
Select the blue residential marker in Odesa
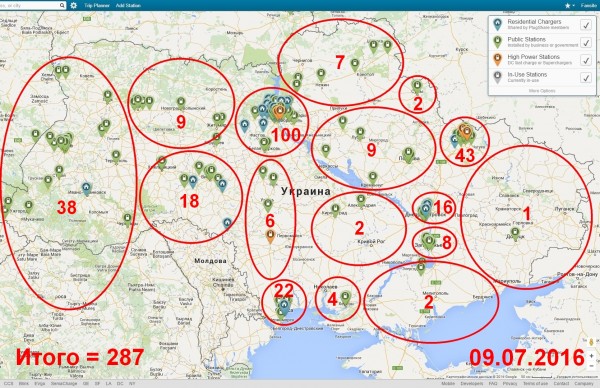pyautogui.click(x=284, y=306)
